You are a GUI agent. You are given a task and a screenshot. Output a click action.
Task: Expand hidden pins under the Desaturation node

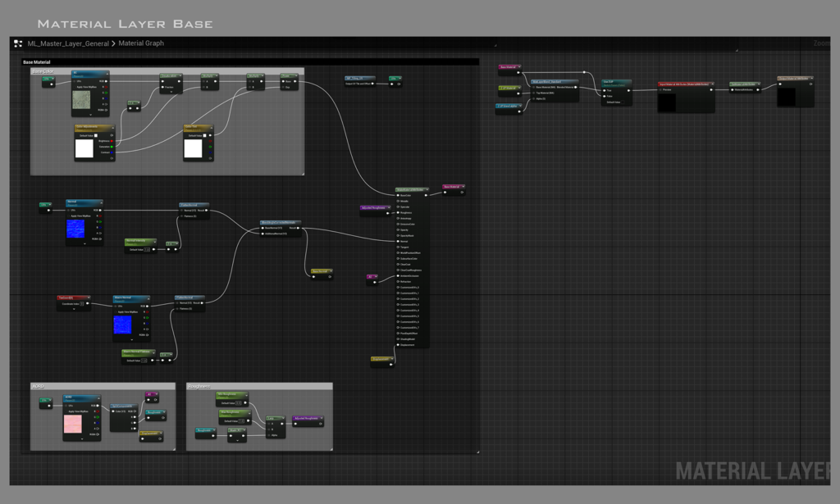coord(171,92)
